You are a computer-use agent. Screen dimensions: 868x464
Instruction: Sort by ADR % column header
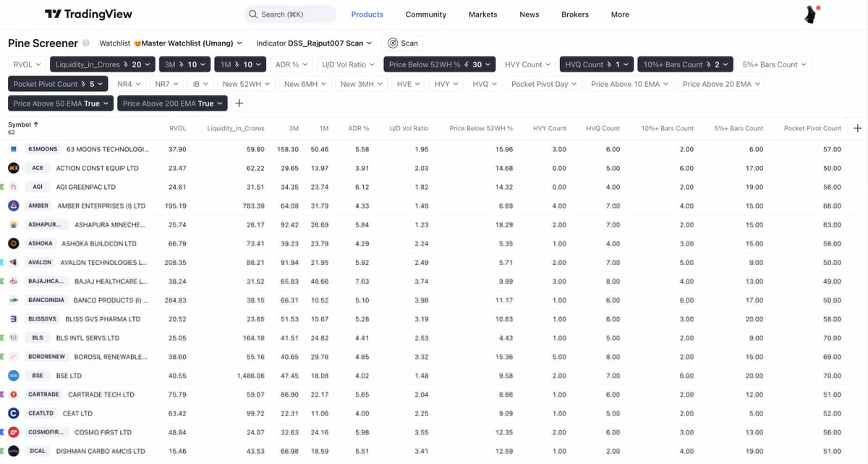click(358, 128)
